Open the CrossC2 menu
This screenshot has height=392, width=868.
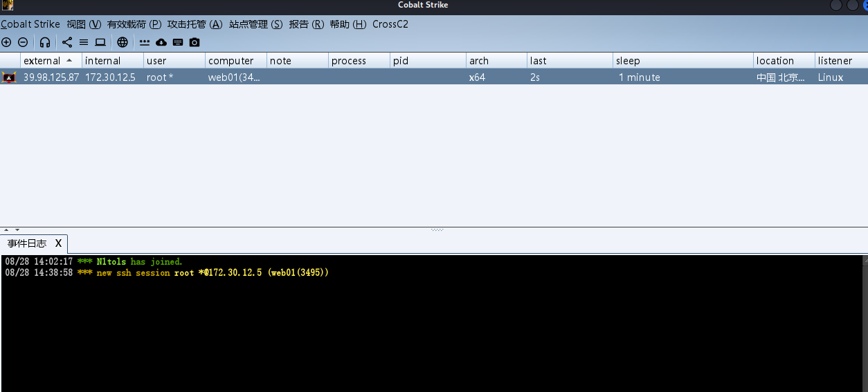(390, 24)
